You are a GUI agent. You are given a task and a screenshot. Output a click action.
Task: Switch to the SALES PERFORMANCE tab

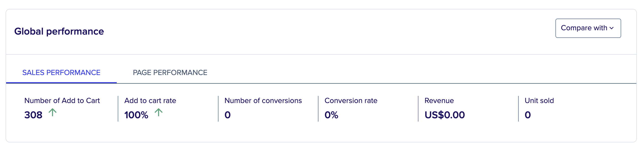point(61,73)
